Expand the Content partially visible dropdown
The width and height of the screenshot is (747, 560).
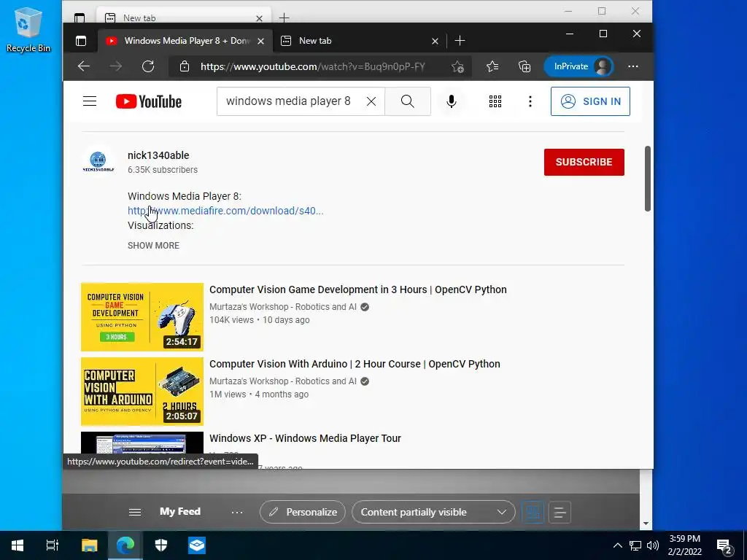click(433, 512)
